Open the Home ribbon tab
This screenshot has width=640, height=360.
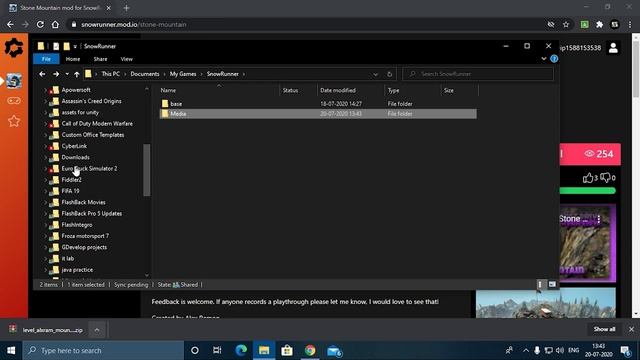click(x=73, y=59)
